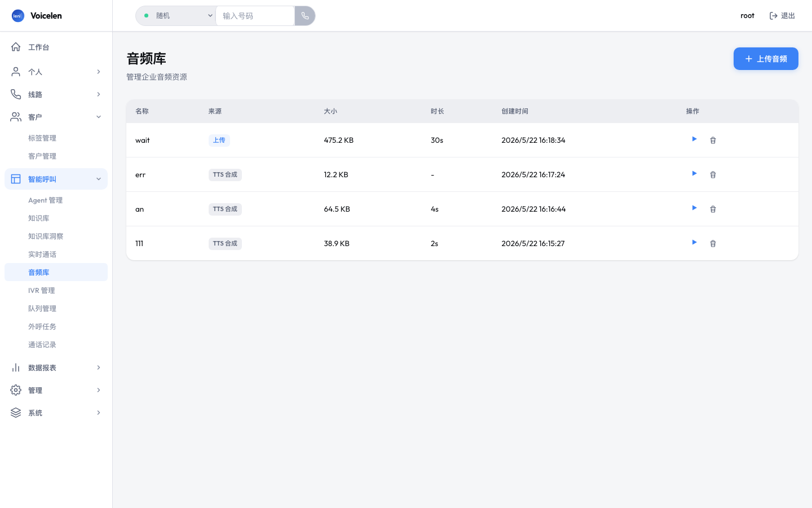Click the 智能呼叫 layout icon
This screenshot has height=508, width=812.
pos(16,179)
